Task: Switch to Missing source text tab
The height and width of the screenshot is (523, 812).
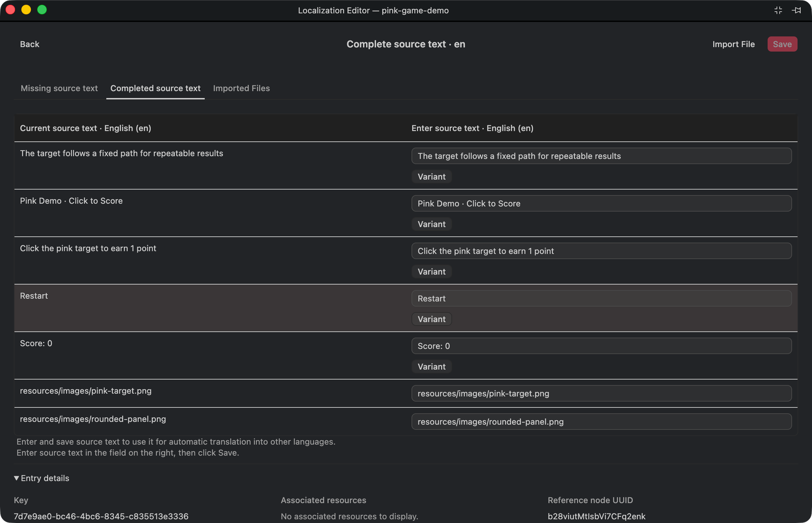Action: (59, 88)
